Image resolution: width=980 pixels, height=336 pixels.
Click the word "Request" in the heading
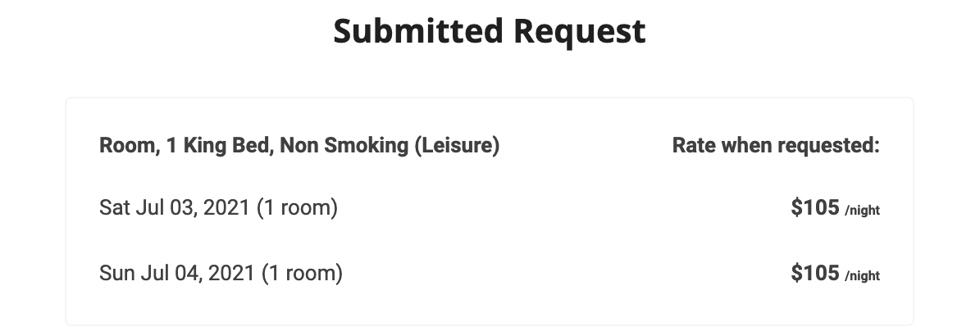(x=580, y=31)
